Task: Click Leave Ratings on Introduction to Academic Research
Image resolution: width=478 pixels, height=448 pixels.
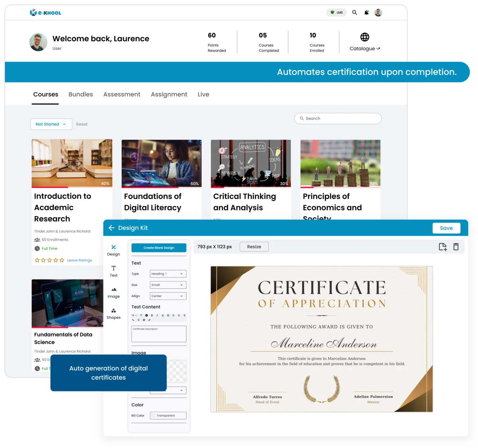Action: click(79, 260)
